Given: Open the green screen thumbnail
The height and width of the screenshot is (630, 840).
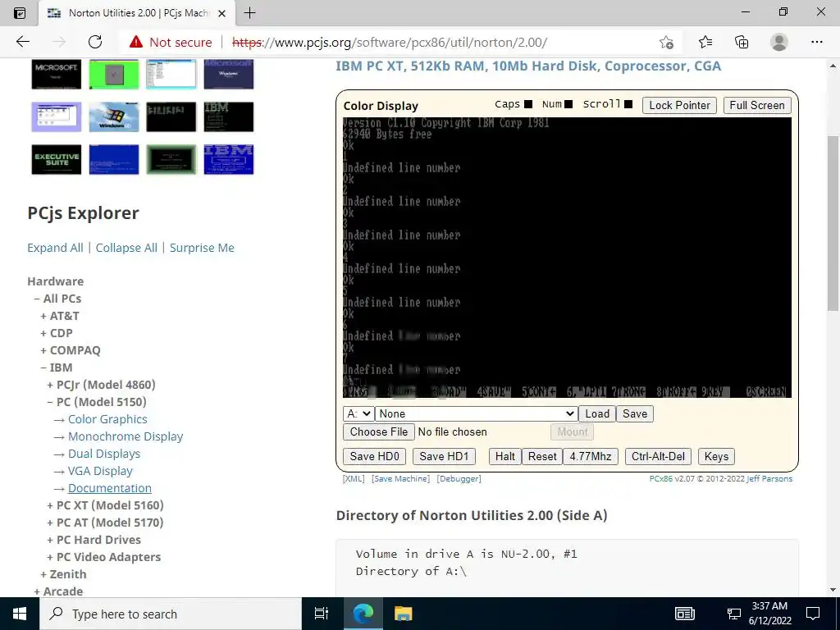Looking at the screenshot, I should point(113,74).
